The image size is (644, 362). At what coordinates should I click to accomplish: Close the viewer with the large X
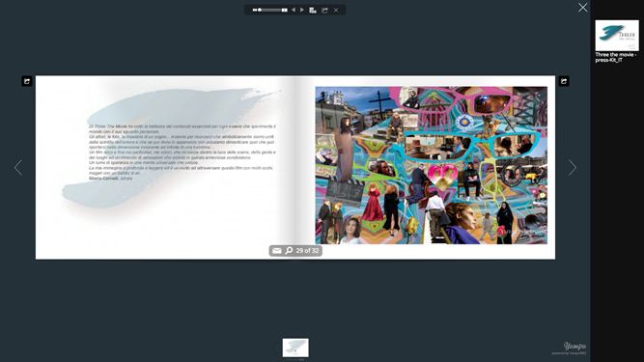point(582,8)
